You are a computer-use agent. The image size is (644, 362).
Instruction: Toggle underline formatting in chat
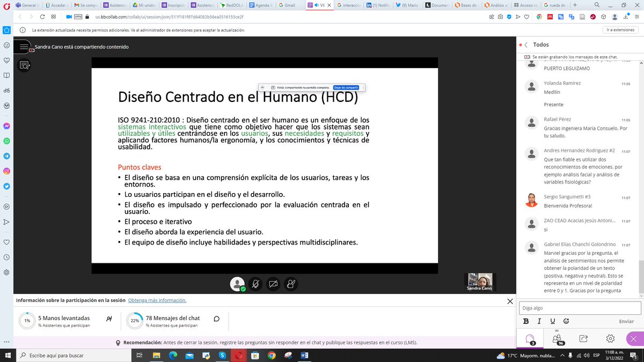(552, 321)
